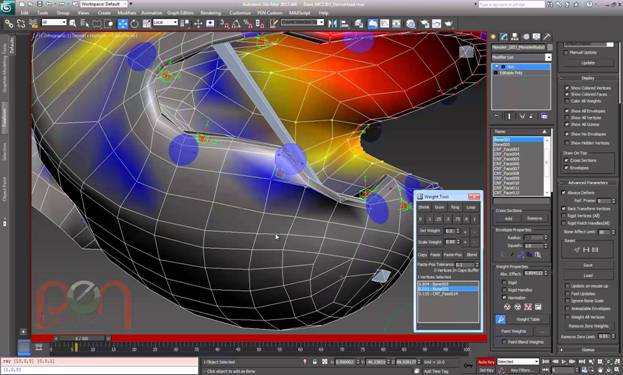Enable Manual Update checkbox
Viewport: 623px width, 375px height.
566,52
